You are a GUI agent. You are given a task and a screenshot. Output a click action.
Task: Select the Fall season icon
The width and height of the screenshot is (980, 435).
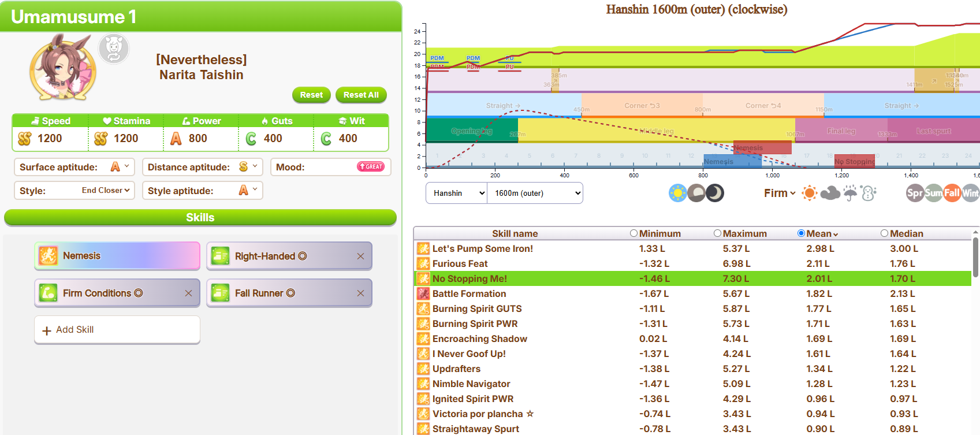tap(952, 193)
